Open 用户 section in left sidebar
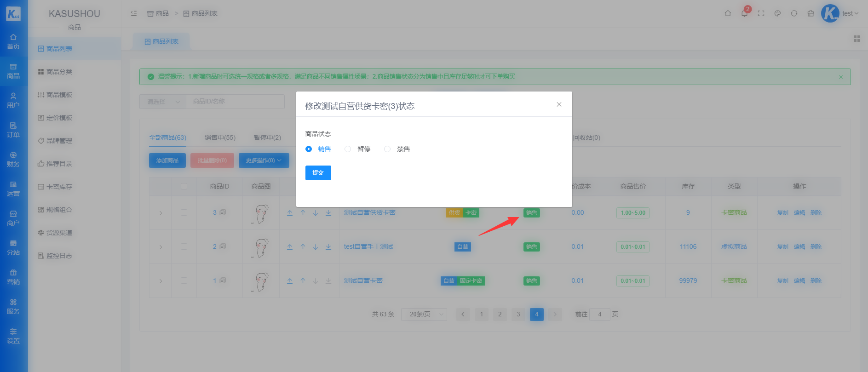The height and width of the screenshot is (372, 868). (13, 100)
